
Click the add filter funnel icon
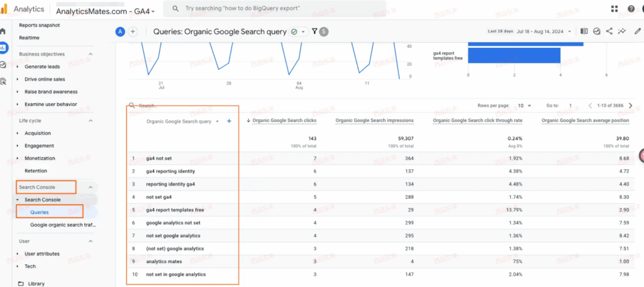pos(314,31)
